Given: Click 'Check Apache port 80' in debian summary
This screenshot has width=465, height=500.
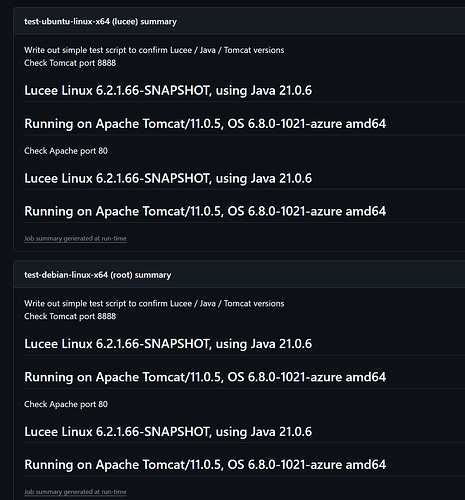Looking at the screenshot, I should click(x=66, y=404).
